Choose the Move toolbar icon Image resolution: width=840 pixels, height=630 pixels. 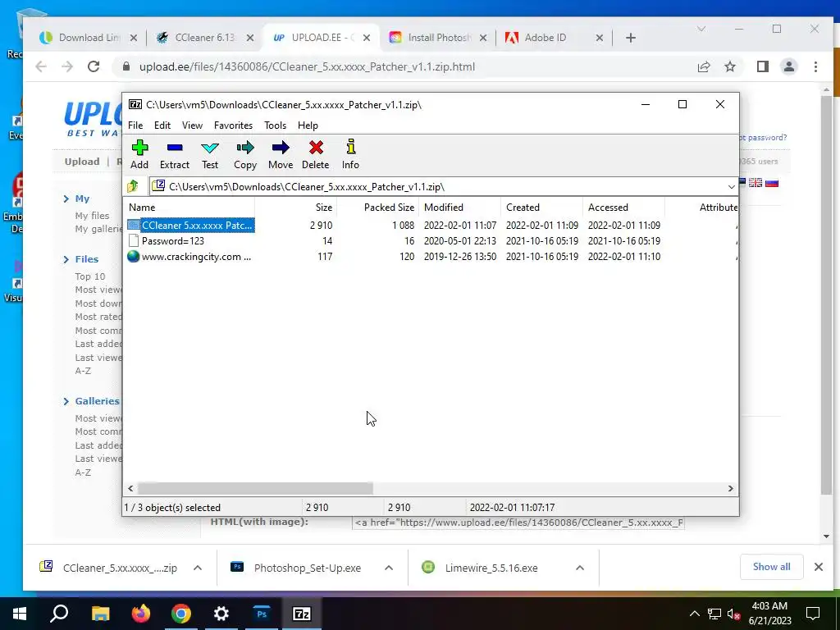[x=281, y=155]
